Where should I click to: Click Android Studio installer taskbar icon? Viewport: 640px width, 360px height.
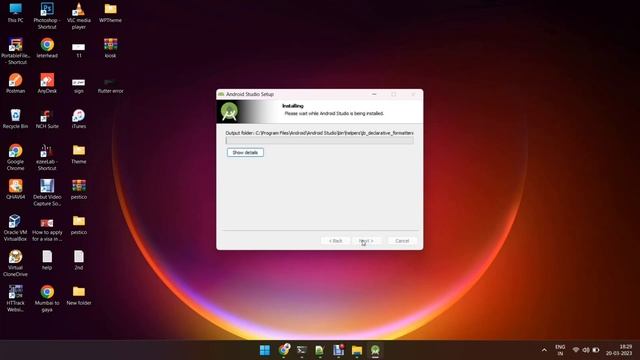tap(375, 350)
